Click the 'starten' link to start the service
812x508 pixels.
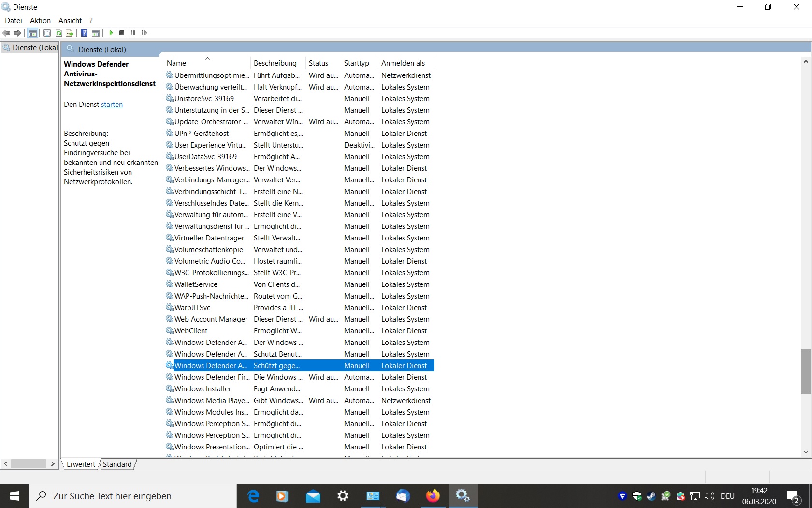[112, 105]
